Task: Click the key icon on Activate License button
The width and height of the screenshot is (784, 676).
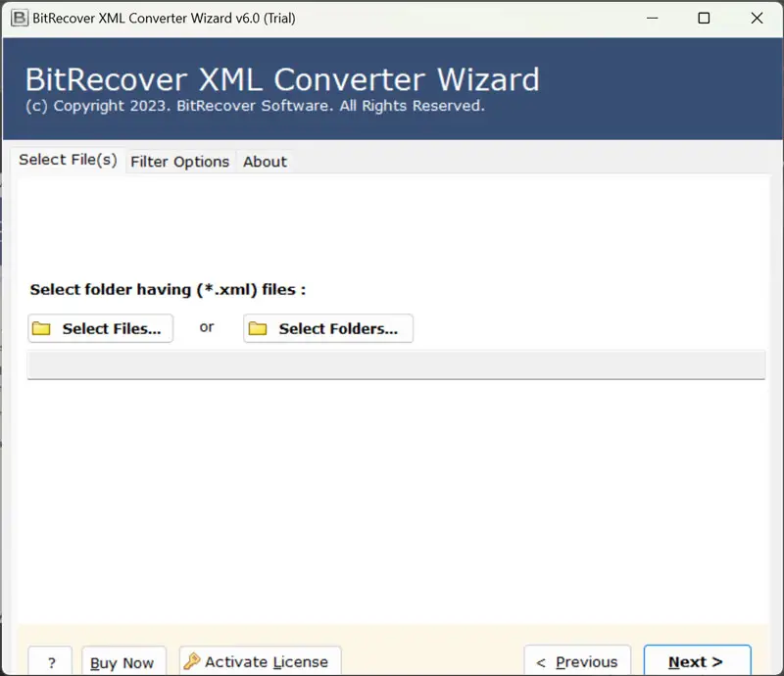Action: 192,661
